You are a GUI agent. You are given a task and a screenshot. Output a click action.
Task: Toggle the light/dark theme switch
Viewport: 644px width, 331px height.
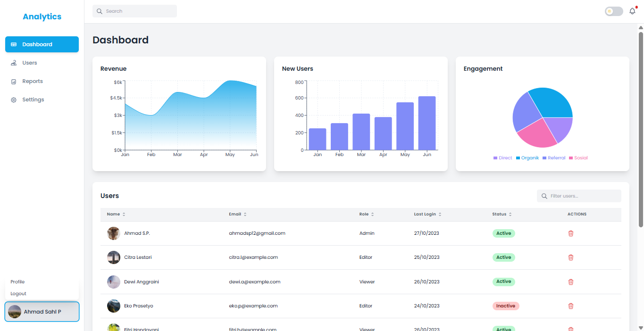click(613, 11)
